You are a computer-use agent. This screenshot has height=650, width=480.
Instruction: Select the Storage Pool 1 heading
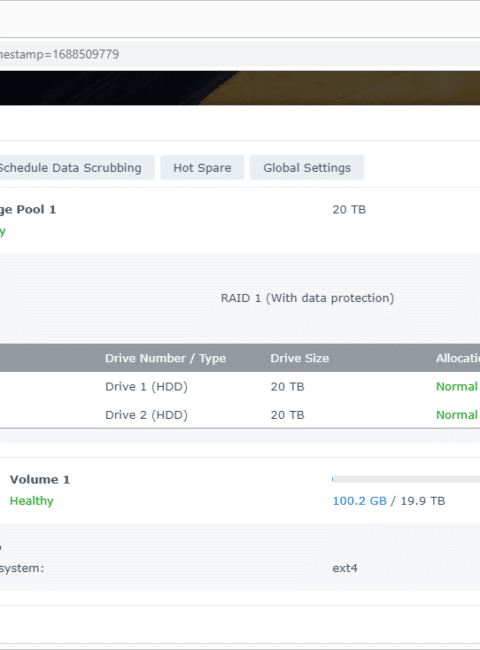(28, 209)
